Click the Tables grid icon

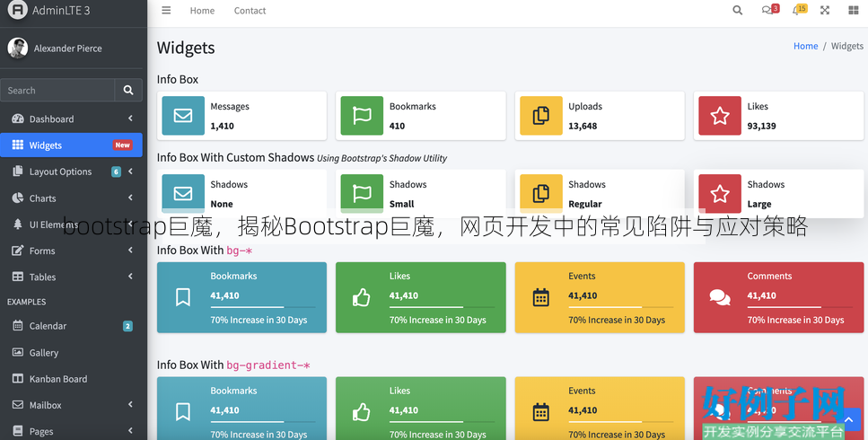pos(18,277)
